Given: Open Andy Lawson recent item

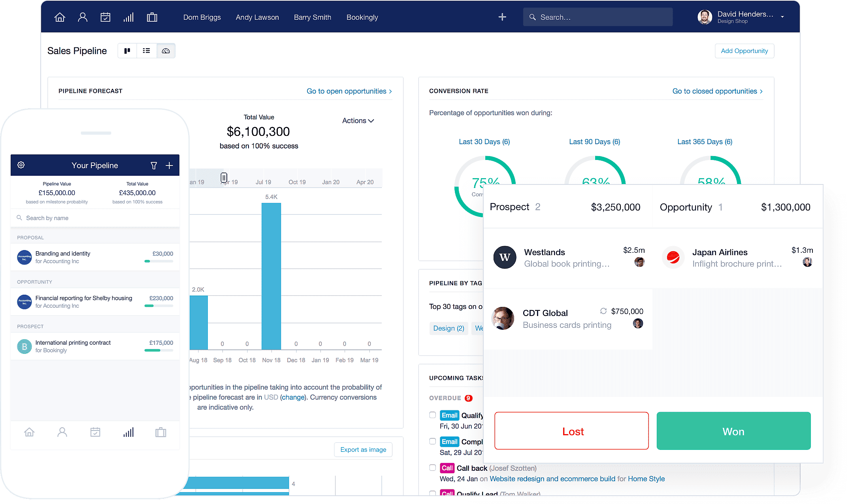Looking at the screenshot, I should click(x=257, y=17).
